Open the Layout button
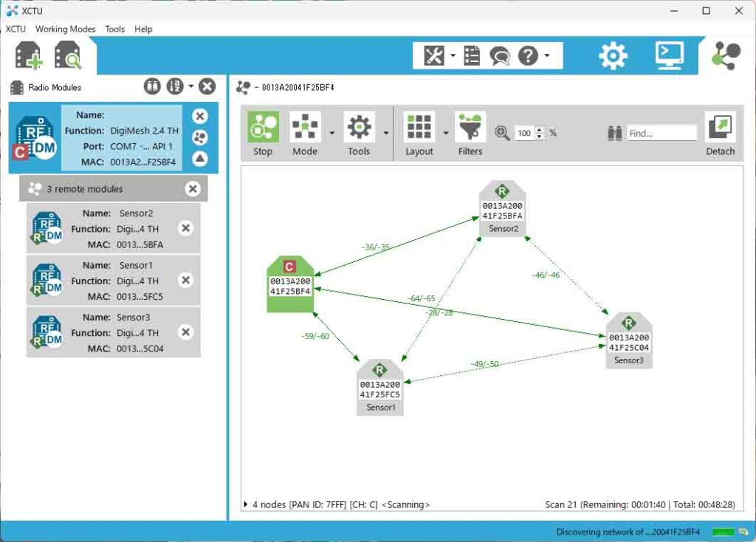Screen dimensions: 756x542 (x=419, y=133)
